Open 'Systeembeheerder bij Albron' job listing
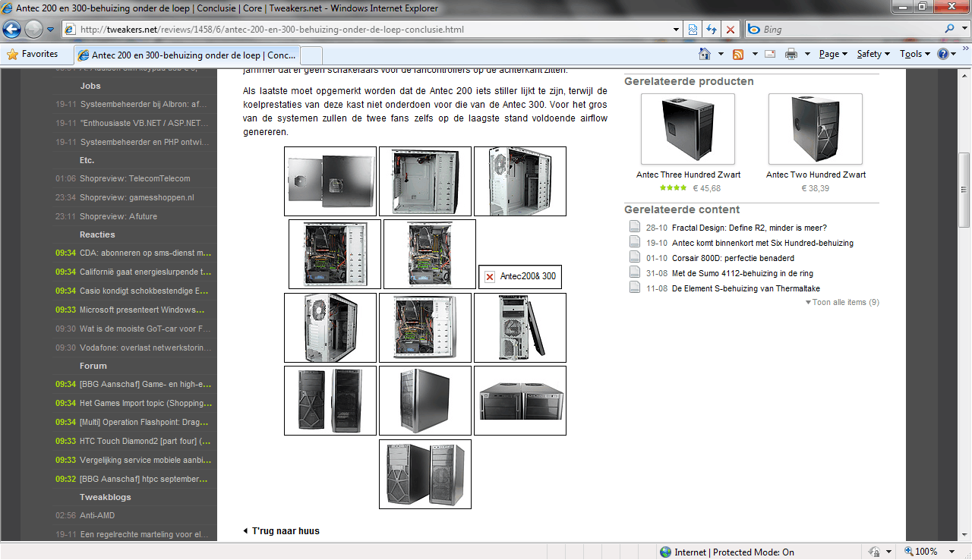 point(144,104)
